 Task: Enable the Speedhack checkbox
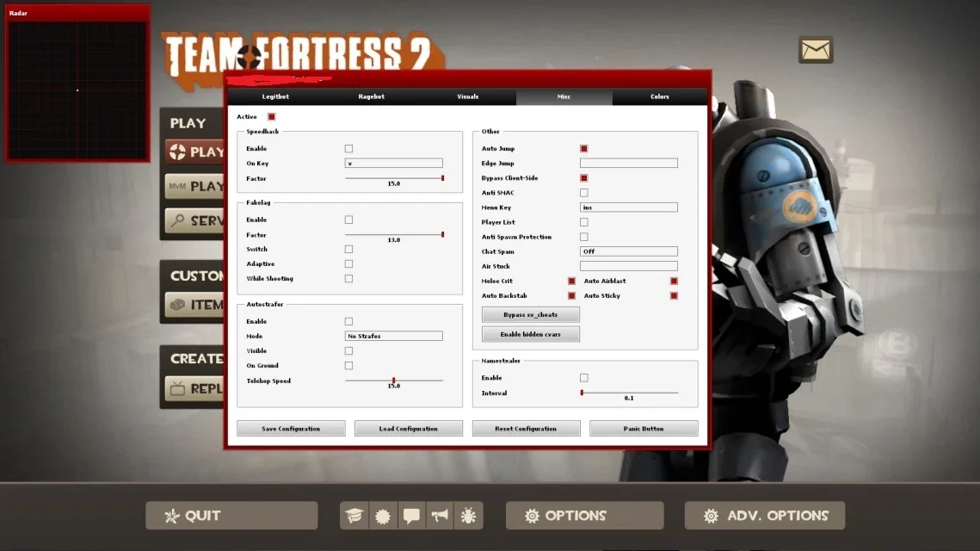coord(348,148)
